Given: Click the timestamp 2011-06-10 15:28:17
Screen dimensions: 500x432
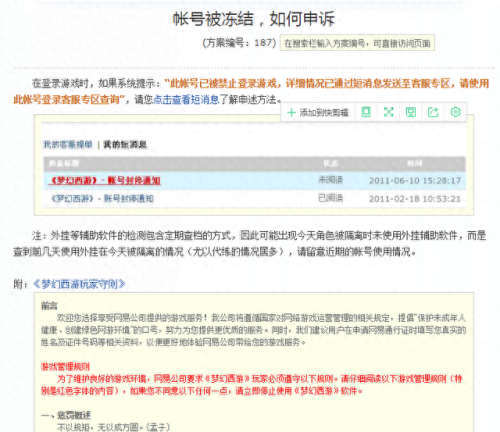Looking at the screenshot, I should click(x=415, y=181).
